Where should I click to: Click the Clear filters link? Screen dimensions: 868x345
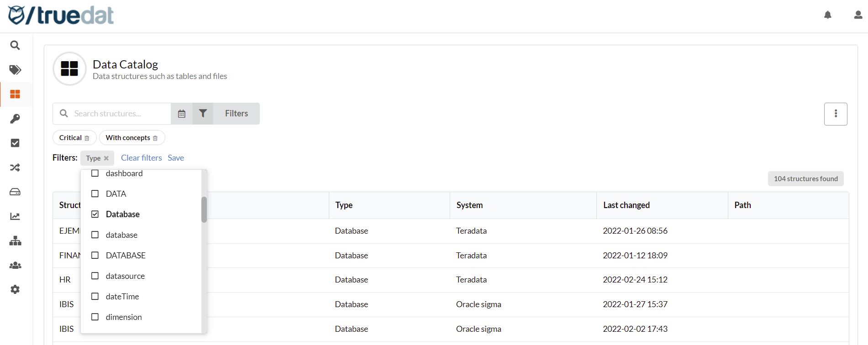point(141,158)
